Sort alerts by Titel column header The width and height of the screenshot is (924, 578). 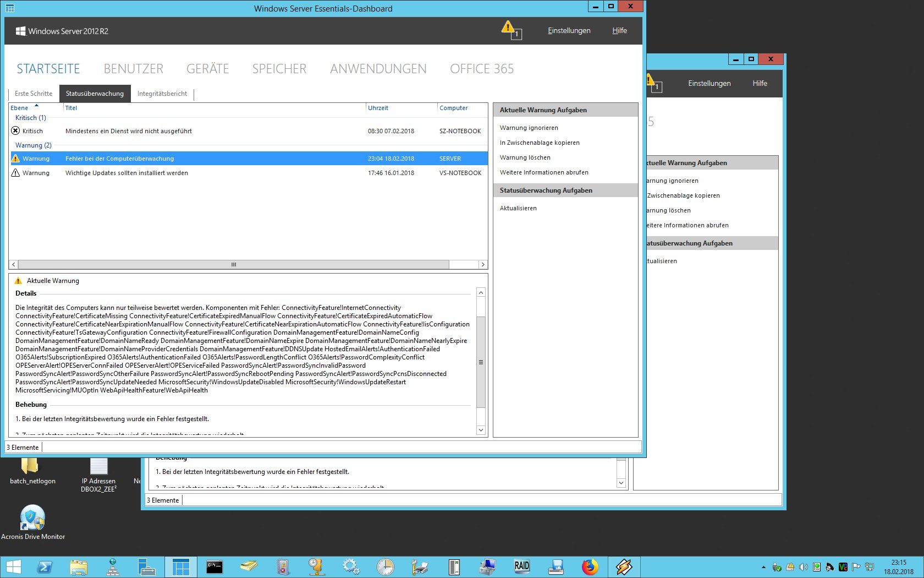point(71,108)
